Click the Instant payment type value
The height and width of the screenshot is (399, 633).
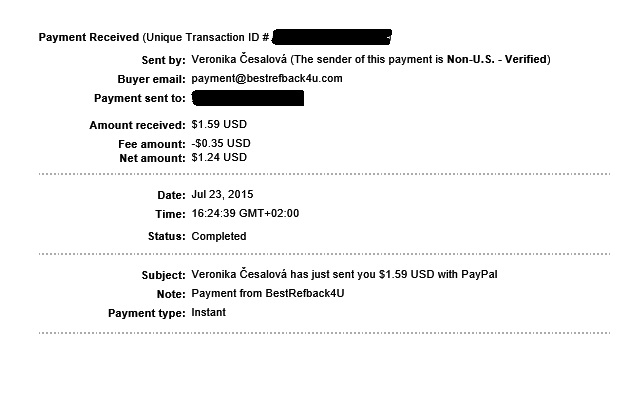[x=209, y=313]
